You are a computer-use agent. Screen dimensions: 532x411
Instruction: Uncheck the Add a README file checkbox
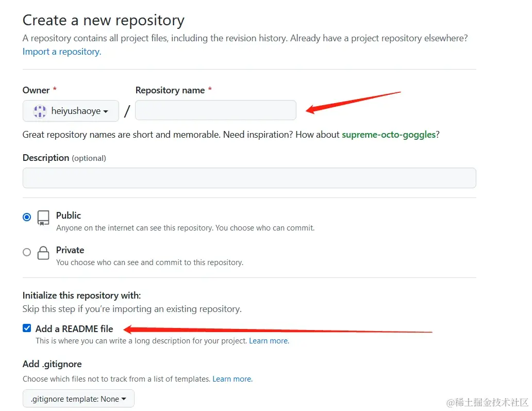[x=27, y=328]
